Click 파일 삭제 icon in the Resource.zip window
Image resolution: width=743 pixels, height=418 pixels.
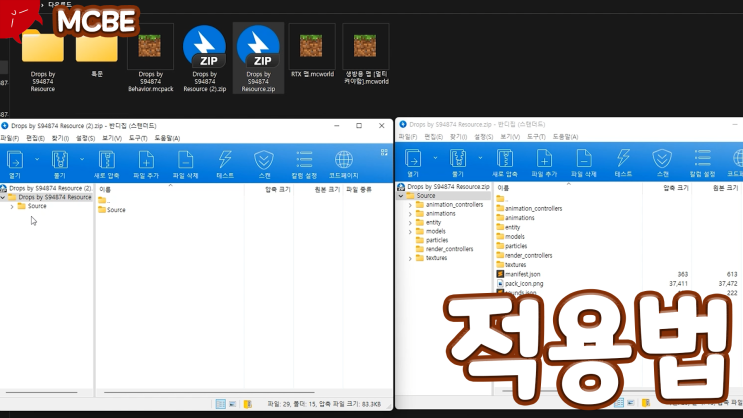tap(584, 158)
